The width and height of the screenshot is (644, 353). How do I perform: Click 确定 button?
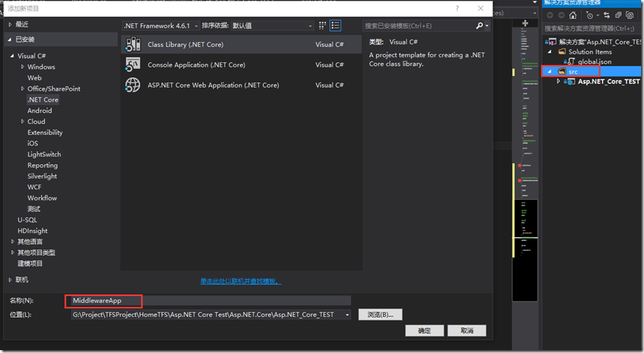(424, 331)
